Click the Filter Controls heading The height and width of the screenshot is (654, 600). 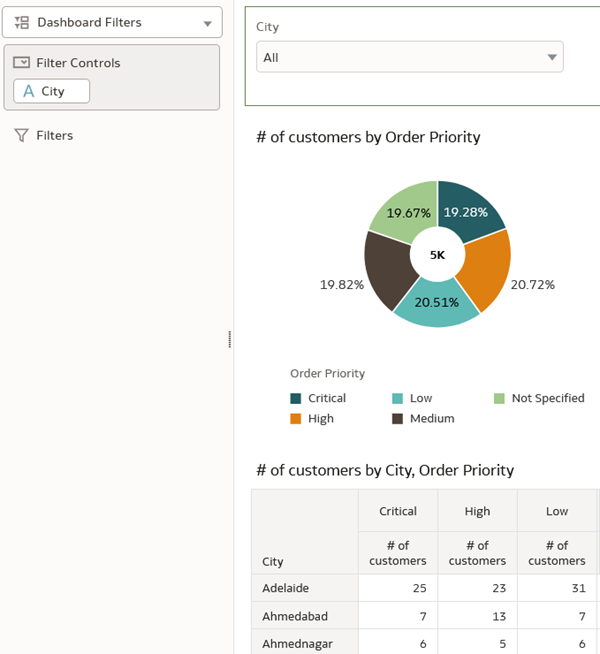(78, 63)
